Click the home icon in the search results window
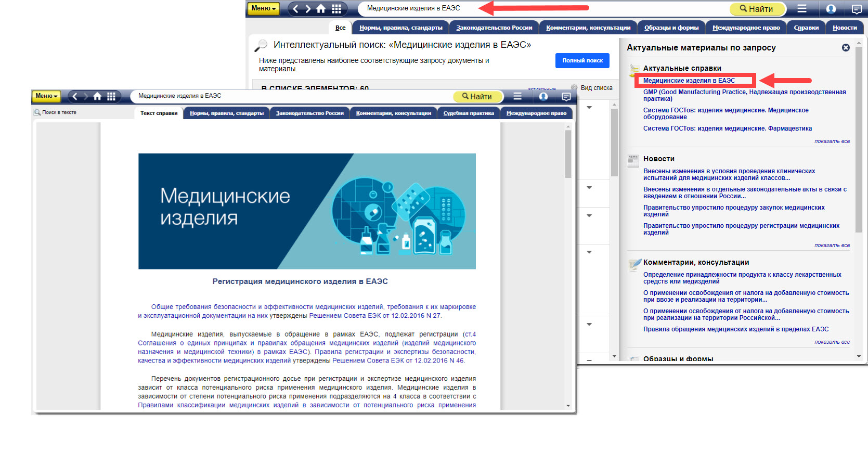Viewport: 868px width, 451px height. (321, 9)
